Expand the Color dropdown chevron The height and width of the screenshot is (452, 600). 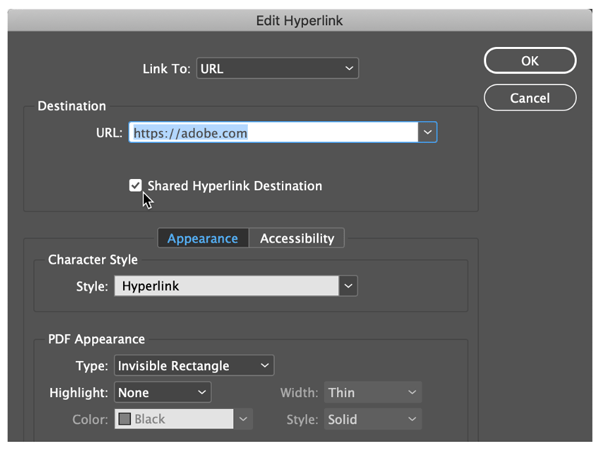243,419
